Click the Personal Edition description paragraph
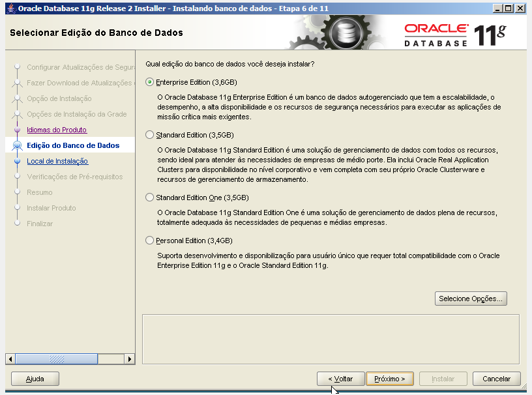 pos(328,261)
